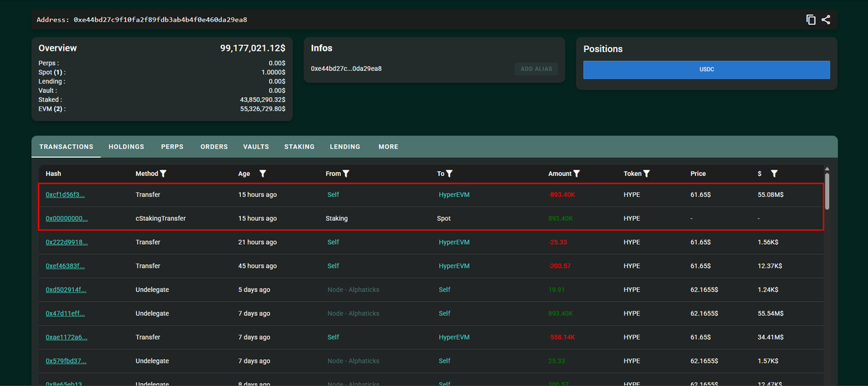The height and width of the screenshot is (386, 868).
Task: Switch to the Staking tab
Action: click(x=299, y=147)
